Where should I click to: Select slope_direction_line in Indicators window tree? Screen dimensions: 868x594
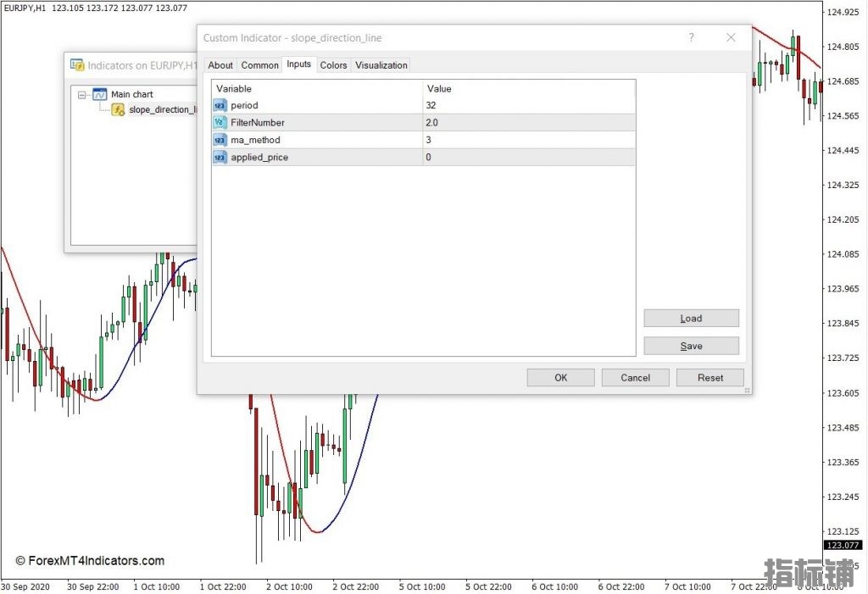coord(163,109)
